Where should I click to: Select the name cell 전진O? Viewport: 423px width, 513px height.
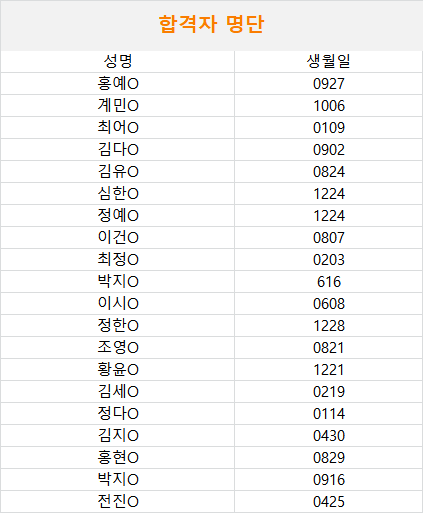click(118, 501)
